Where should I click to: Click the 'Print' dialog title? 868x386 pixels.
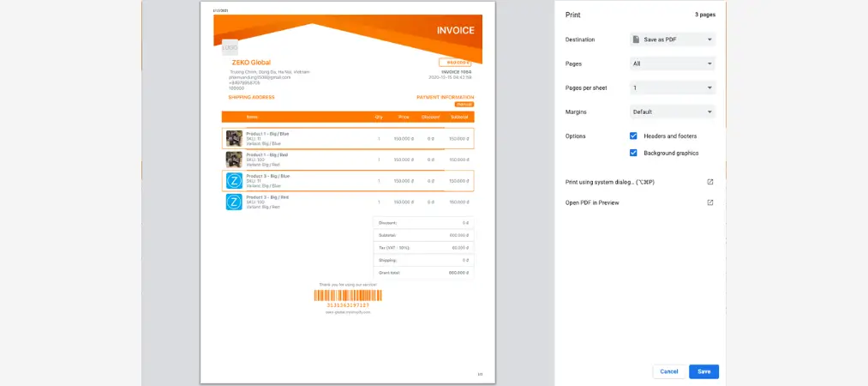[573, 15]
